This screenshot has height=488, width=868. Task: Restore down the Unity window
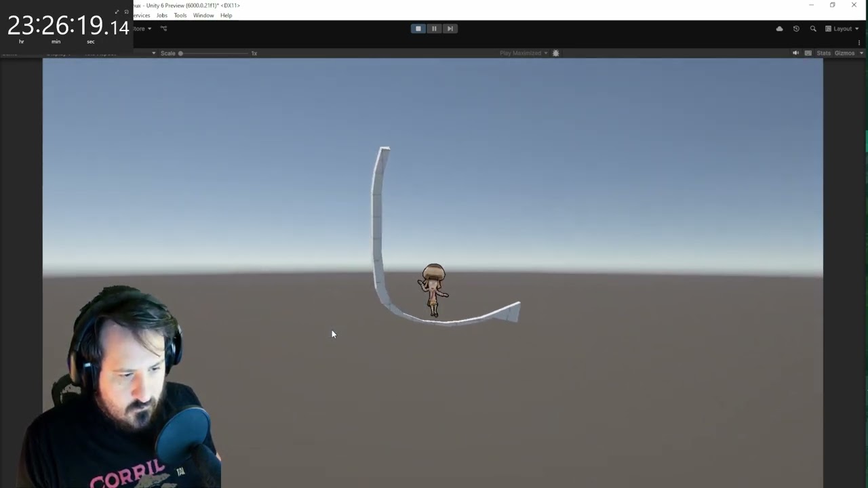tap(832, 5)
